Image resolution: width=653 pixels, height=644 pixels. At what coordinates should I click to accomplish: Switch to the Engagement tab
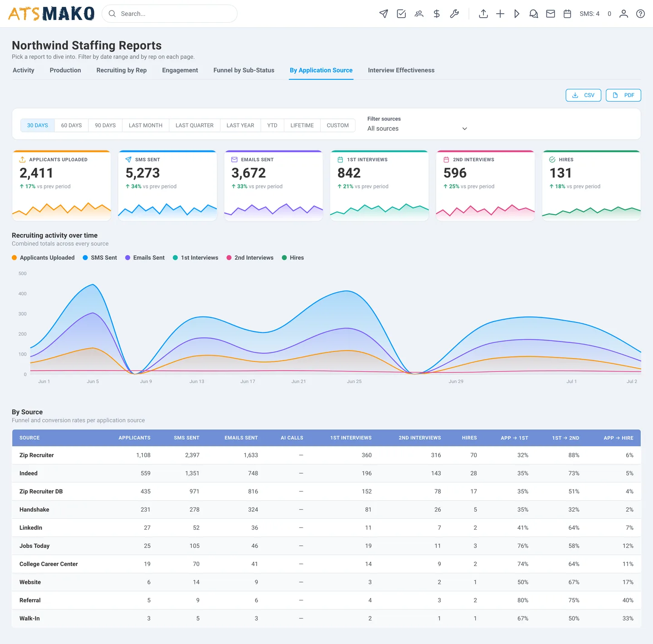pyautogui.click(x=180, y=70)
